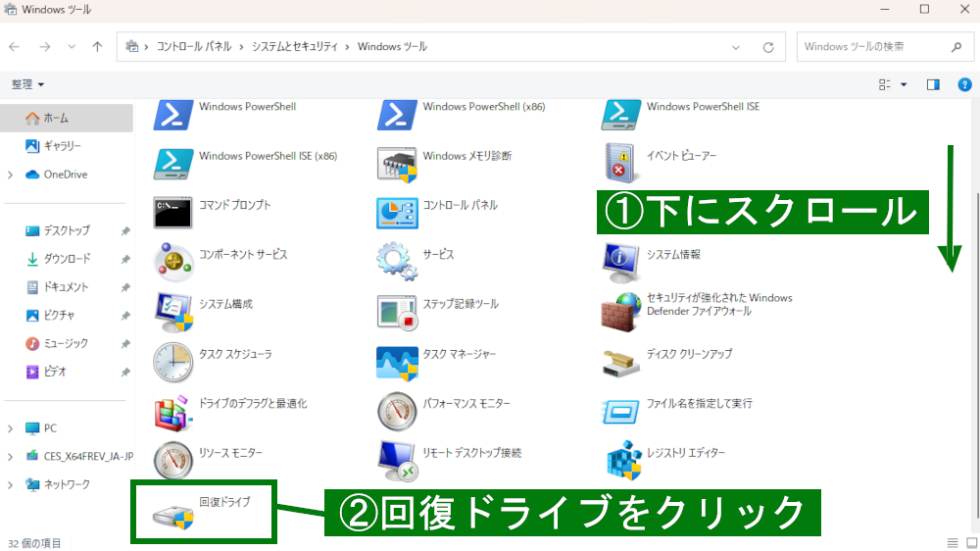Open view options dropdown arrow
The width and height of the screenshot is (980, 551).
coord(904,84)
